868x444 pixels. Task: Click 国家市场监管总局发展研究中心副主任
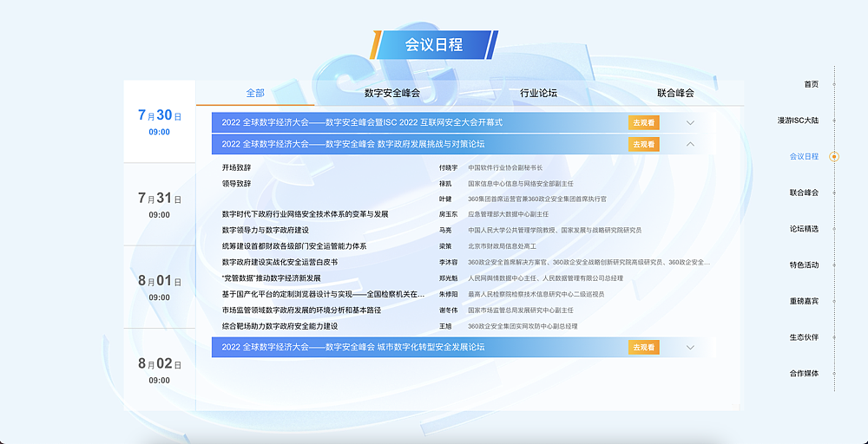[x=520, y=310]
